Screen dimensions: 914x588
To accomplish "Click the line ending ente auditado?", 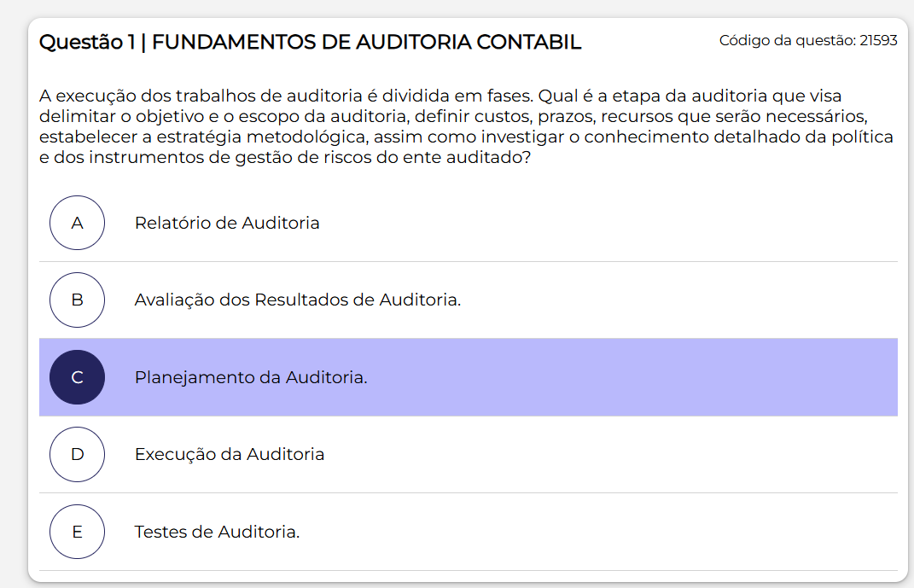I will pyautogui.click(x=285, y=157).
